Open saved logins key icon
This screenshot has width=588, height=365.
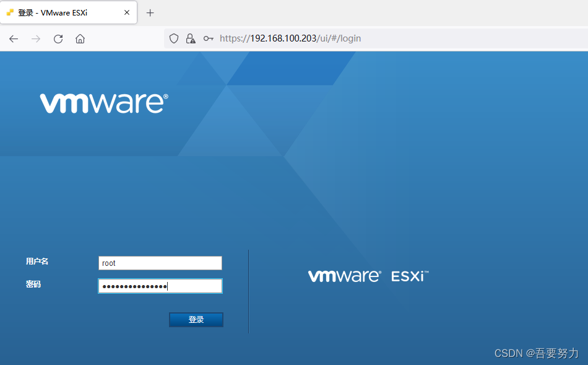point(209,38)
